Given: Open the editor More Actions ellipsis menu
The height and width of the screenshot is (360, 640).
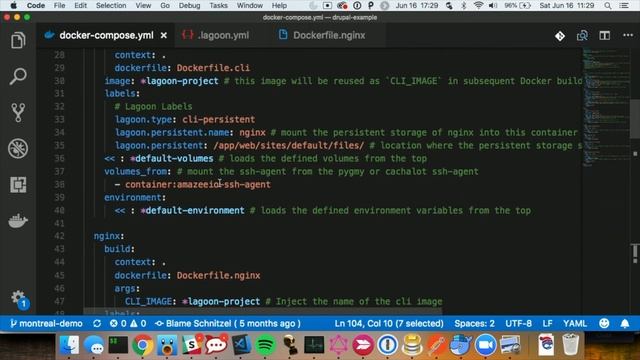Looking at the screenshot, I should (x=628, y=36).
